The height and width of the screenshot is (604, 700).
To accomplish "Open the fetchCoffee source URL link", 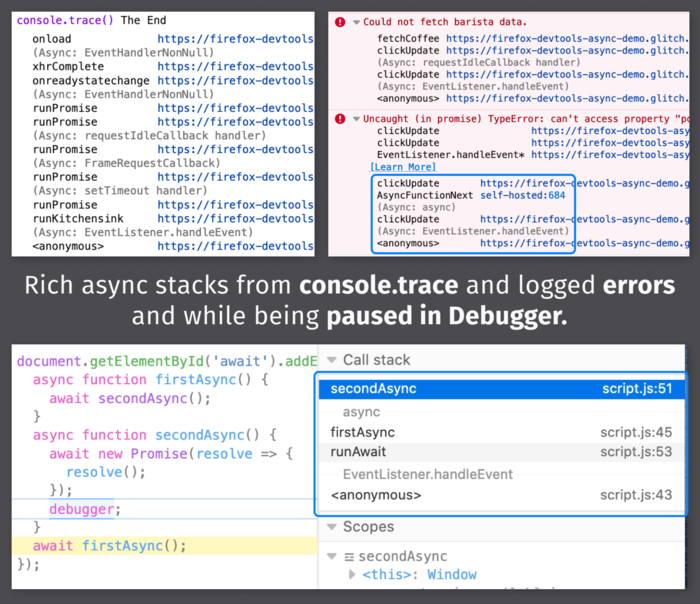I will tap(567, 38).
